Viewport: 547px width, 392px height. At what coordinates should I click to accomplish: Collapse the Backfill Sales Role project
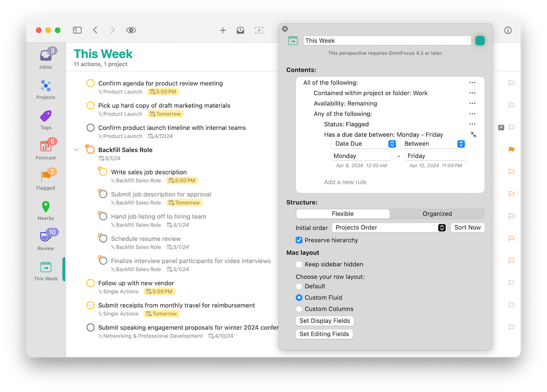(x=76, y=150)
